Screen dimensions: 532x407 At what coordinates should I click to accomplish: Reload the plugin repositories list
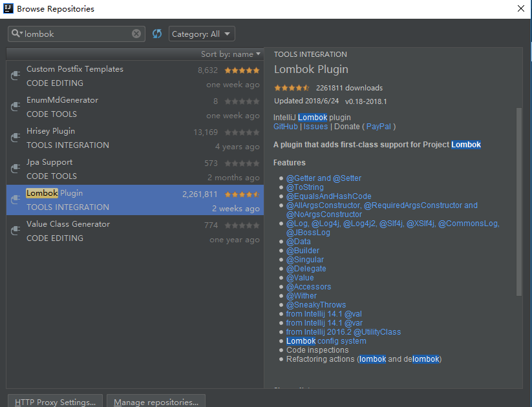[x=157, y=33]
